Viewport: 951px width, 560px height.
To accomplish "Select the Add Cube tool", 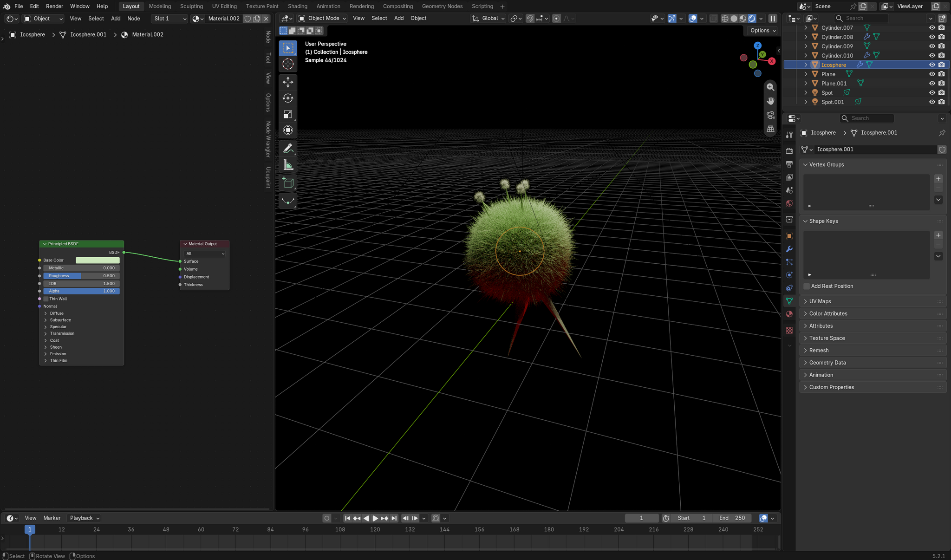I will tap(288, 183).
